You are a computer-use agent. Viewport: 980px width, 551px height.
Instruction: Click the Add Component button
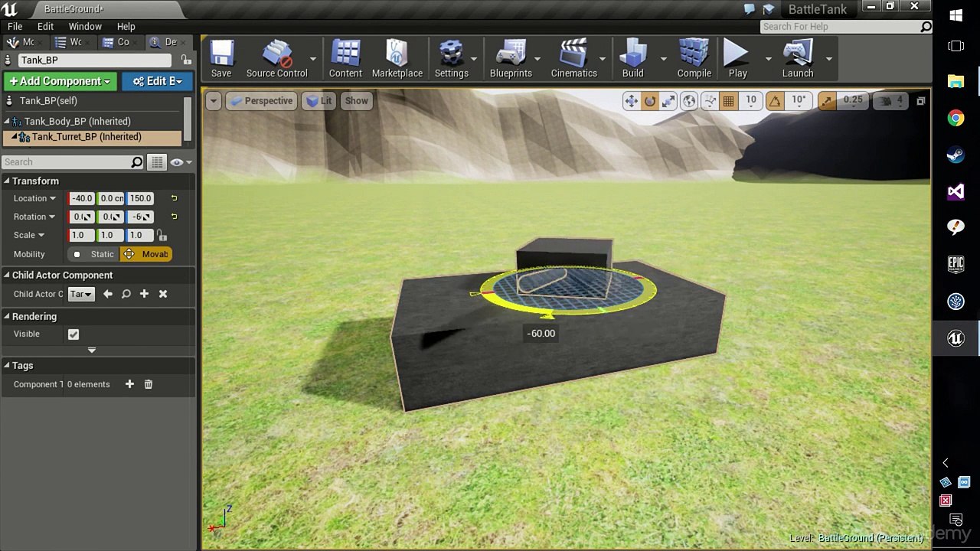(60, 81)
